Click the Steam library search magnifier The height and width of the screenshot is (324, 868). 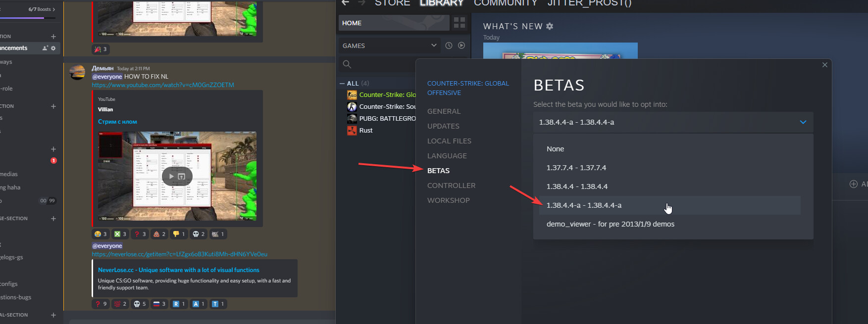347,64
